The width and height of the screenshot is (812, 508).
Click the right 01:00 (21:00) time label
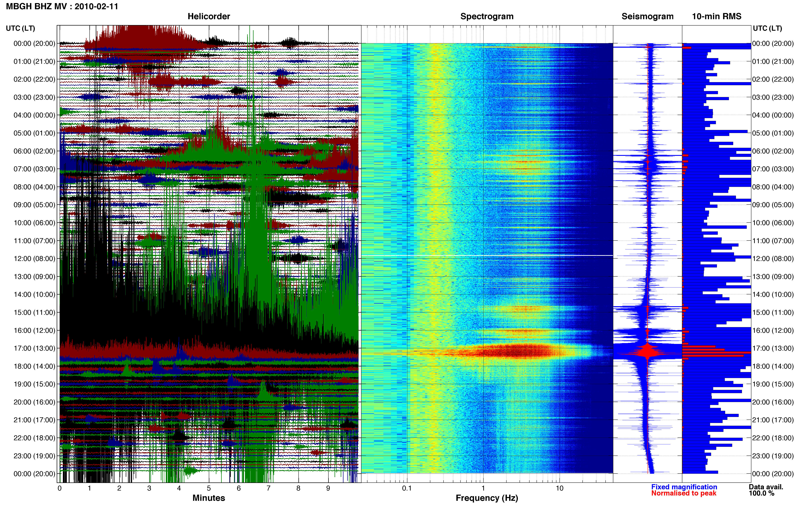pos(773,62)
